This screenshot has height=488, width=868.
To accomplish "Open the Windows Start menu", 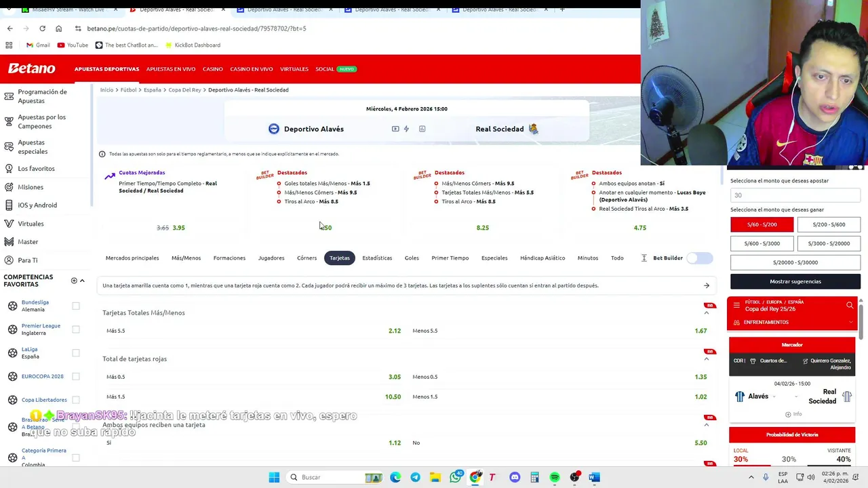I will (274, 477).
